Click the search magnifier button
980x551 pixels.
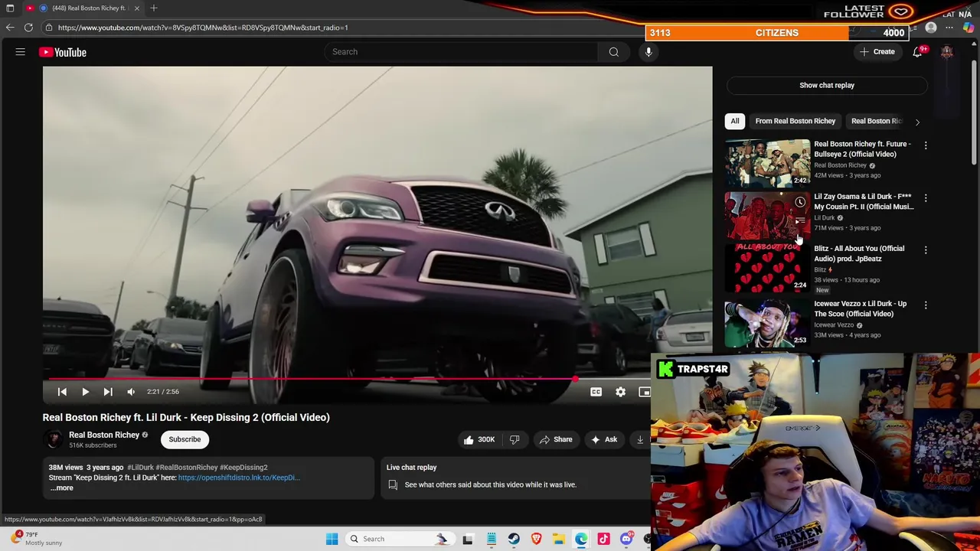point(613,52)
